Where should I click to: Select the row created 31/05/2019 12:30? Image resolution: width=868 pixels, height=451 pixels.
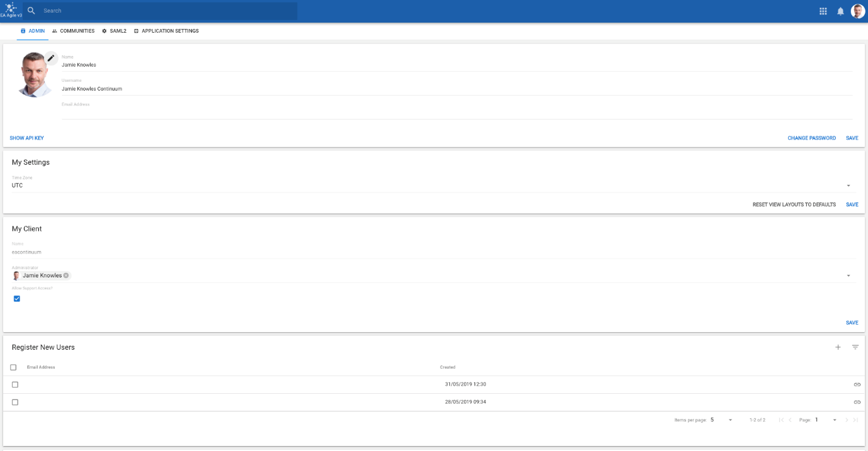point(15,384)
